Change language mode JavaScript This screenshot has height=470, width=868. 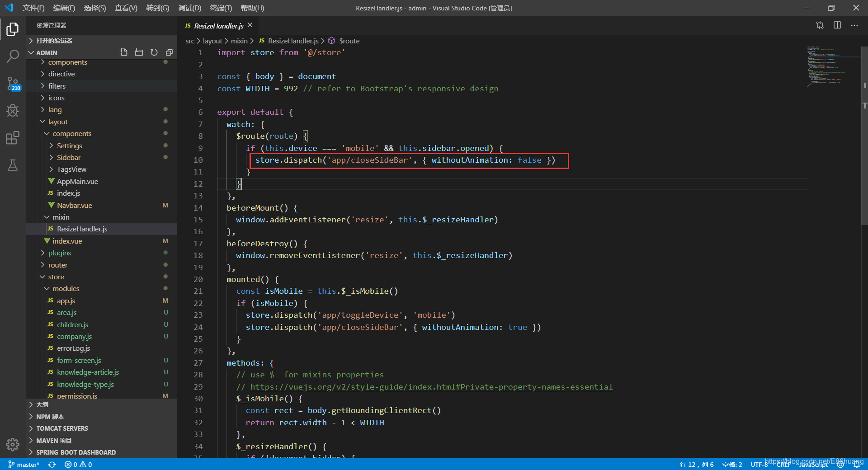(814, 465)
